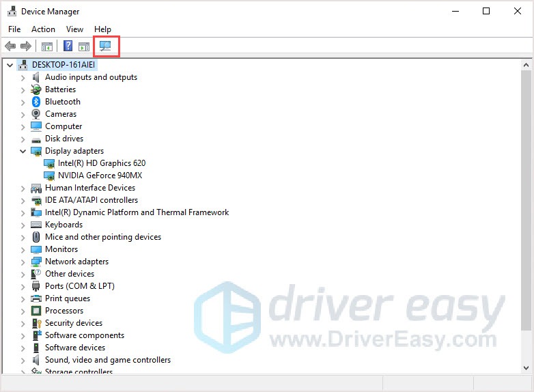Click the Cameras webcam icon

[36, 114]
